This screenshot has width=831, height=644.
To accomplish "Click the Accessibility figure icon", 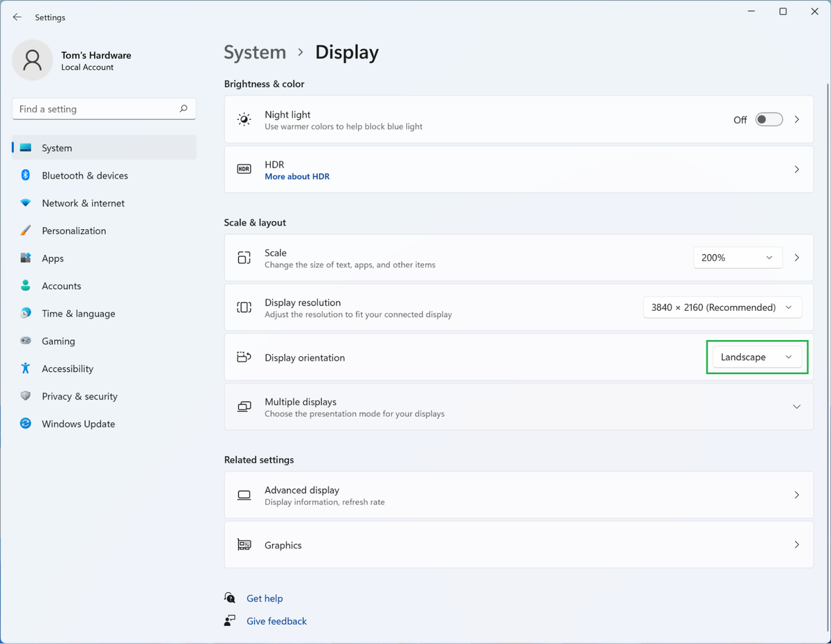I will click(26, 368).
